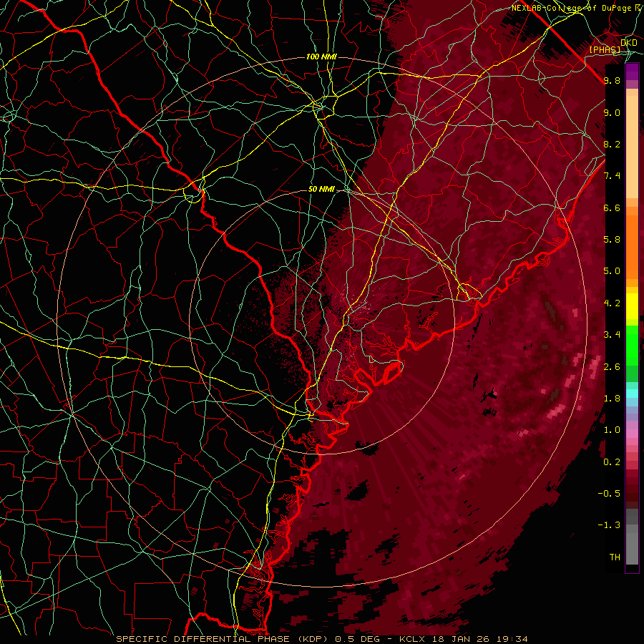Click the 0.2 legend value

(612, 462)
